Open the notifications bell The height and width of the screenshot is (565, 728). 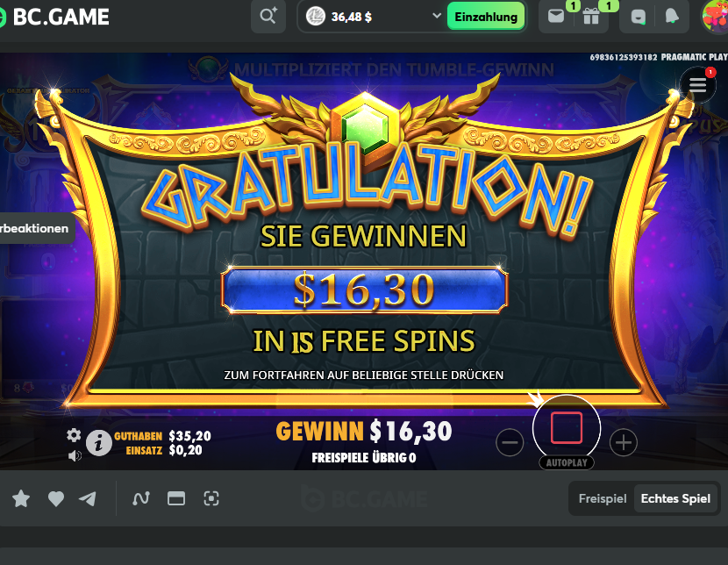672,17
